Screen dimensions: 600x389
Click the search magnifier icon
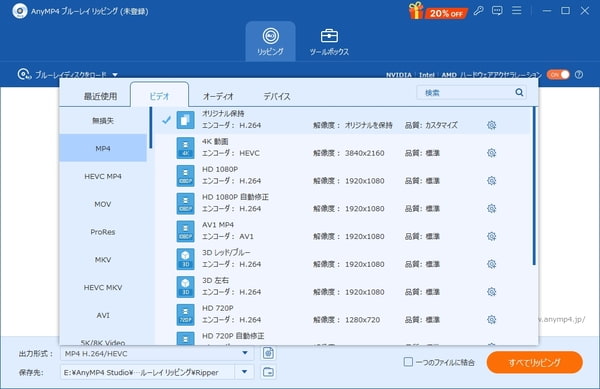(519, 92)
